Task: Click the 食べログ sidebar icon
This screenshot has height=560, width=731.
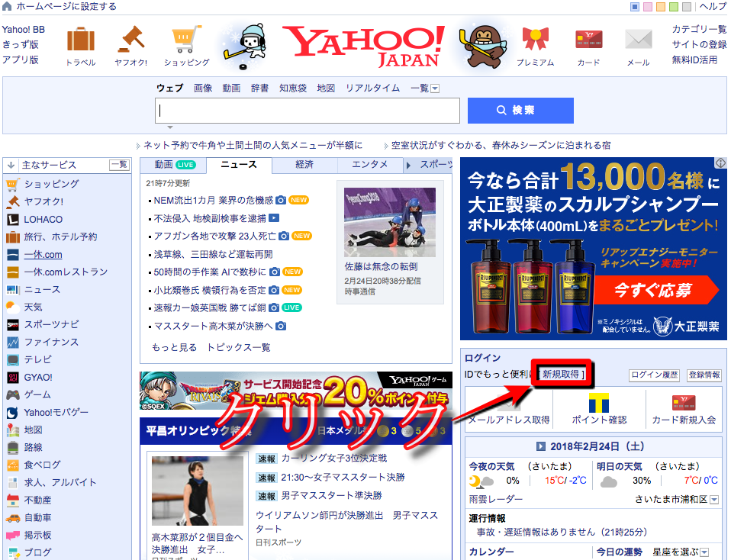Action: [12, 465]
